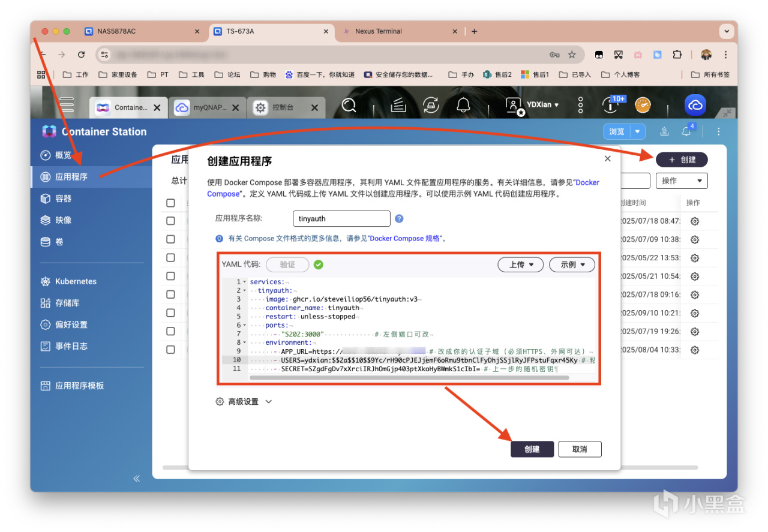The height and width of the screenshot is (532, 768).
Task: Tick the checkbox for the 2025/07/09 10:38 row
Action: pos(170,239)
